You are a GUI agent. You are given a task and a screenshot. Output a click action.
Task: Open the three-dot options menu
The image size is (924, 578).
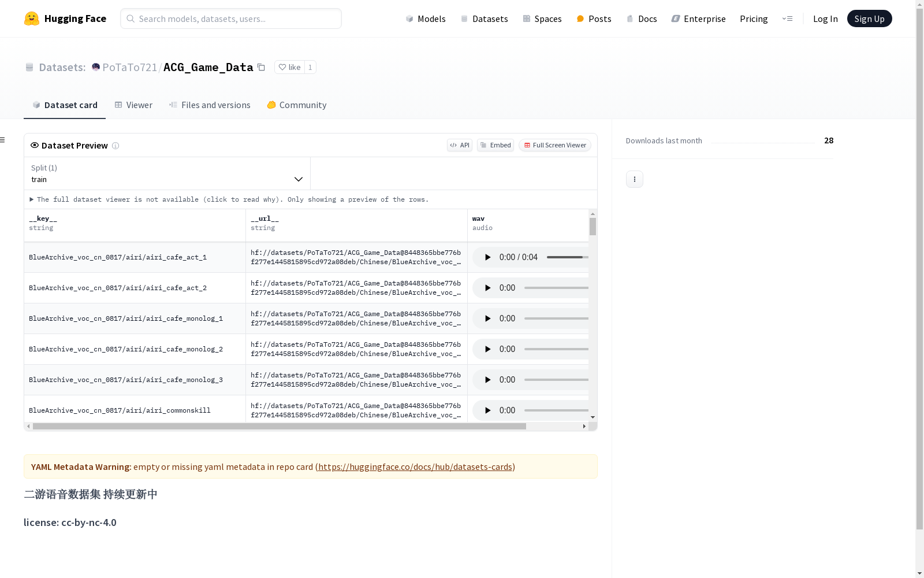click(x=635, y=179)
